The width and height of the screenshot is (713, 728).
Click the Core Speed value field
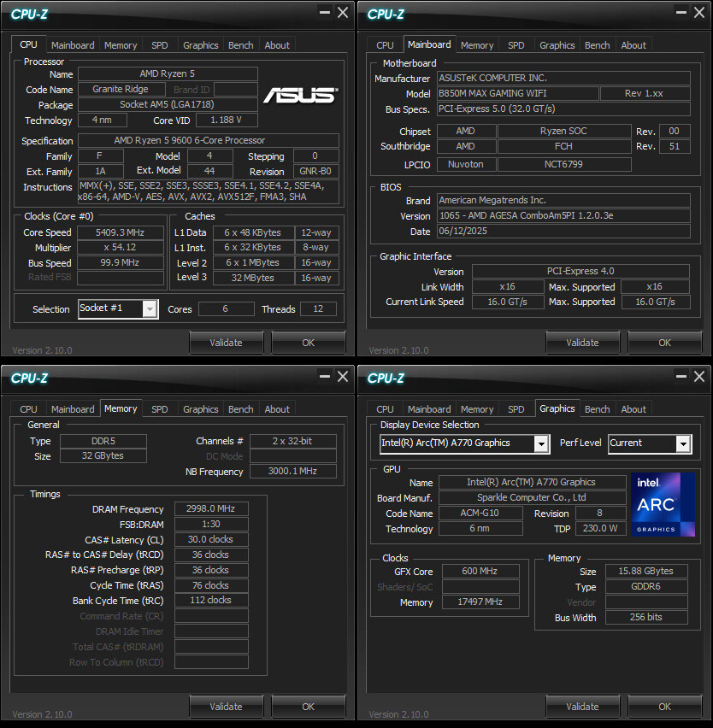coord(121,232)
